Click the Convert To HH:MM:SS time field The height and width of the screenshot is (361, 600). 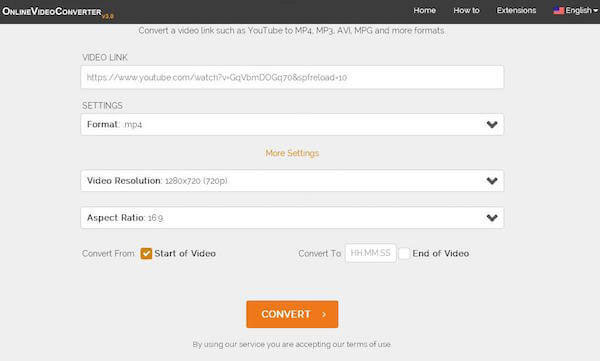tap(370, 253)
